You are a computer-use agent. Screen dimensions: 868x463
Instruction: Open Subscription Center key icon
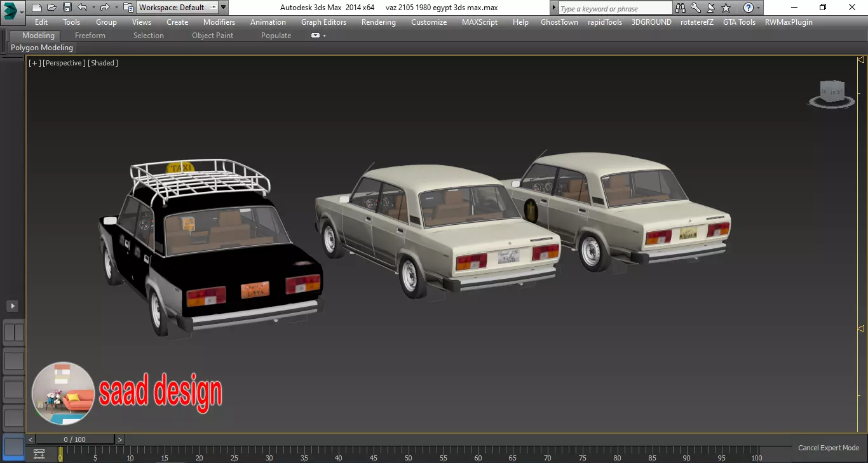point(696,8)
